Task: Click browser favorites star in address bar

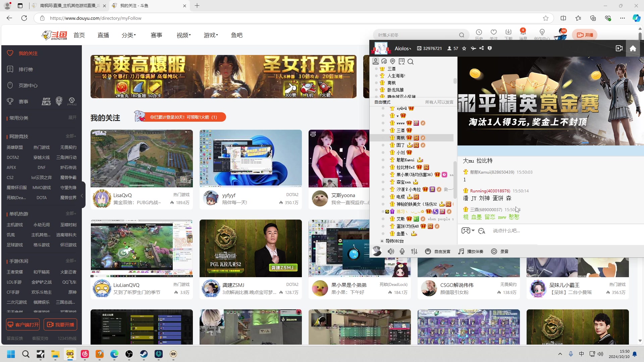Action: [545, 18]
